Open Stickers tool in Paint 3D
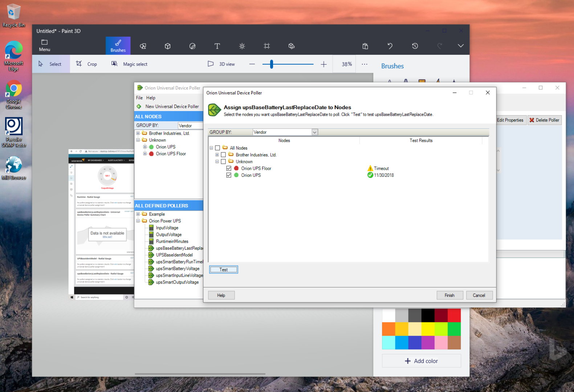The width and height of the screenshot is (574, 392). (x=192, y=46)
